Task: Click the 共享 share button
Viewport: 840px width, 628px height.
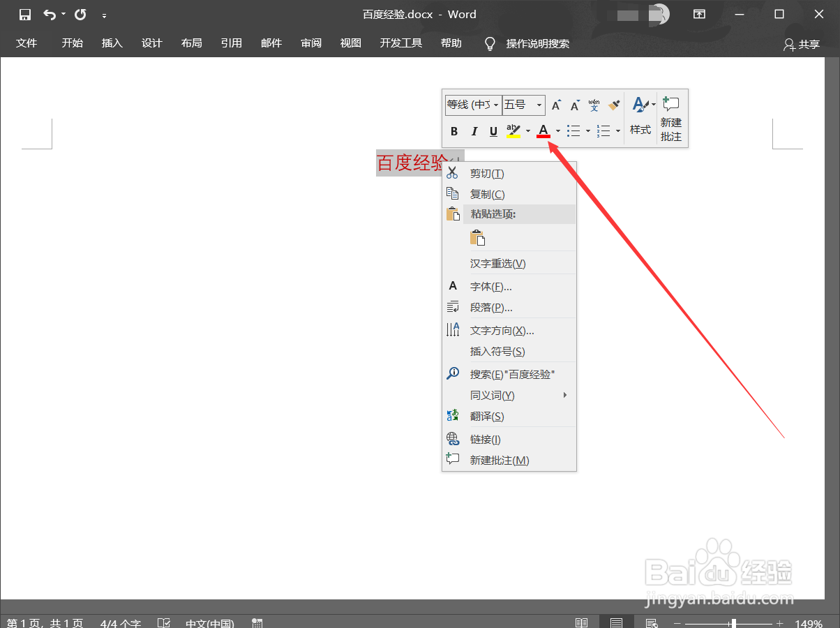Action: coord(802,44)
